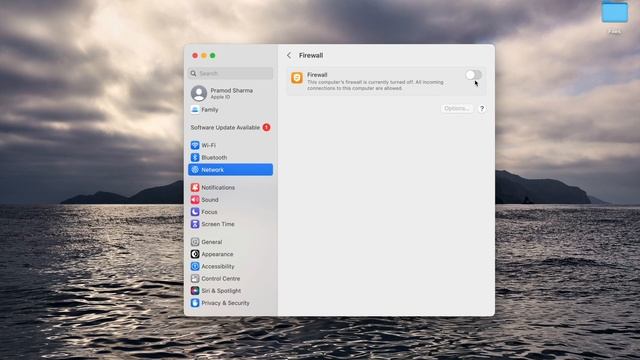Open Appearance settings
This screenshot has height=360, width=640.
[231, 254]
